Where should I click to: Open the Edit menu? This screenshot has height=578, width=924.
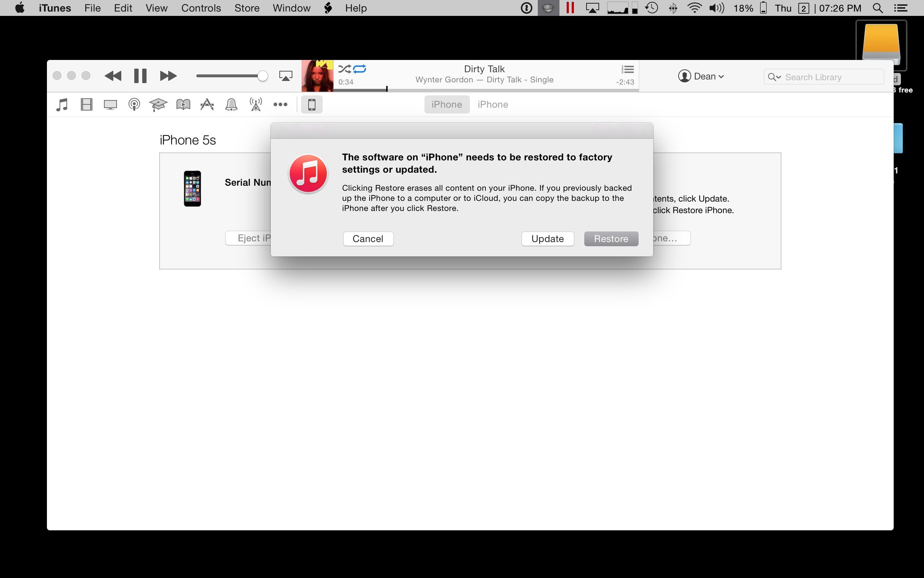pos(123,8)
